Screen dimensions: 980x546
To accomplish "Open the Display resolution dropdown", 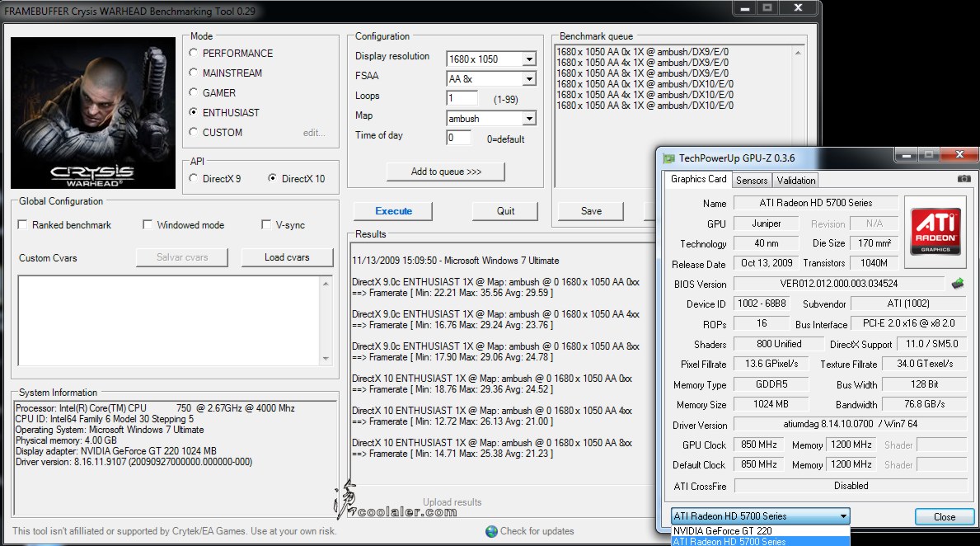I will tap(529, 59).
